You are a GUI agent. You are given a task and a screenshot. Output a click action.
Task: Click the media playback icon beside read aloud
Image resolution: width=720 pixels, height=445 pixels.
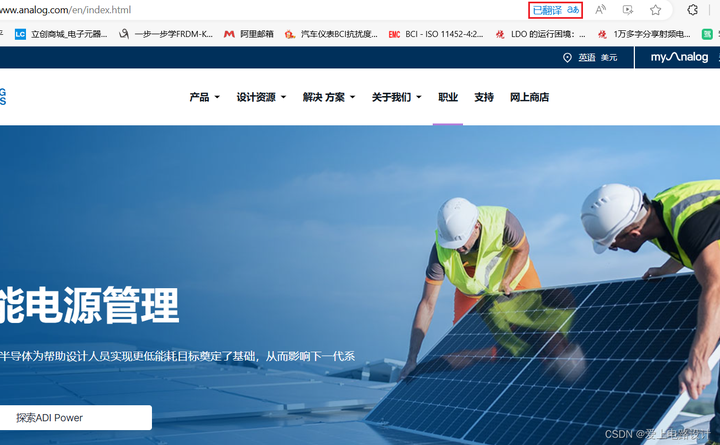point(628,10)
